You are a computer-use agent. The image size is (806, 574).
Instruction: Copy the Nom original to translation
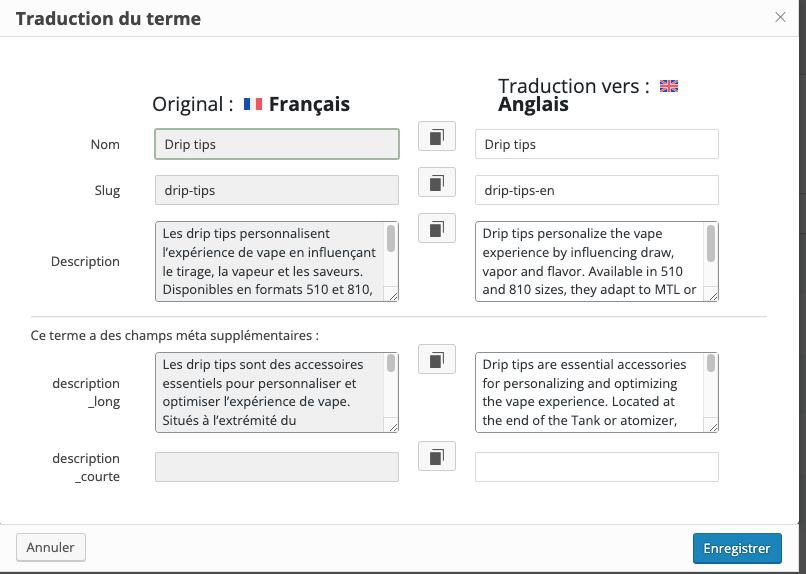pyautogui.click(x=436, y=137)
